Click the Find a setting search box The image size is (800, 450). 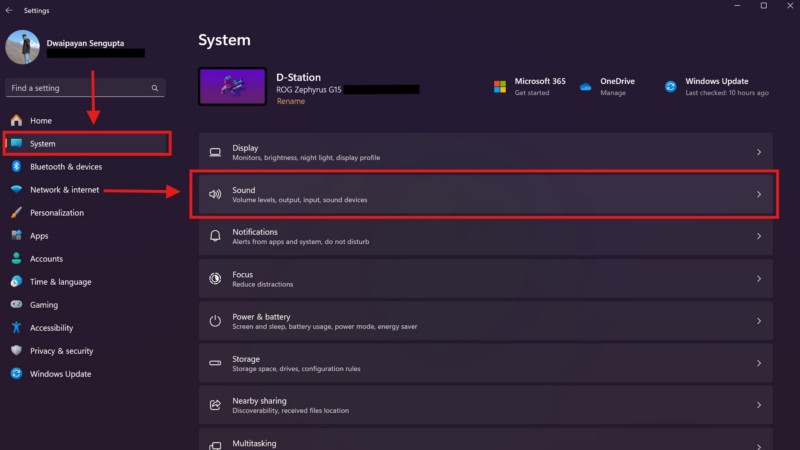78,88
